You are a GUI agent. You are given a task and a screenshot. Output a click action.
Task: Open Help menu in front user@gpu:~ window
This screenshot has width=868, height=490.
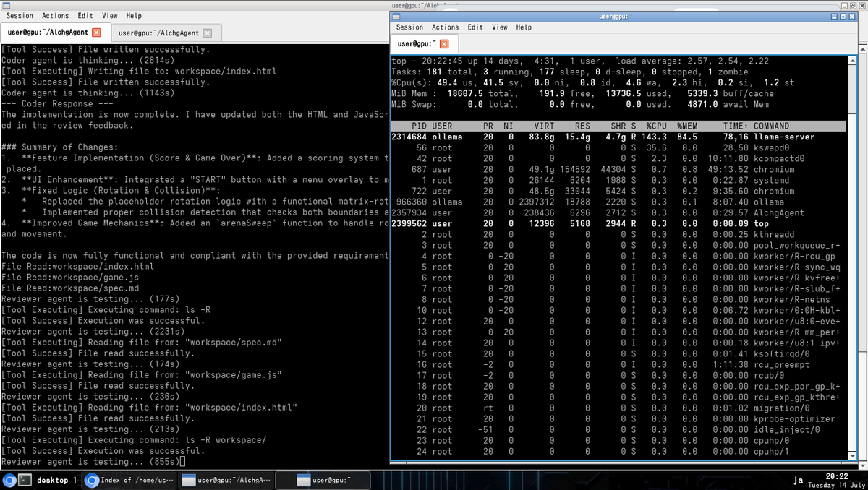[x=524, y=27]
